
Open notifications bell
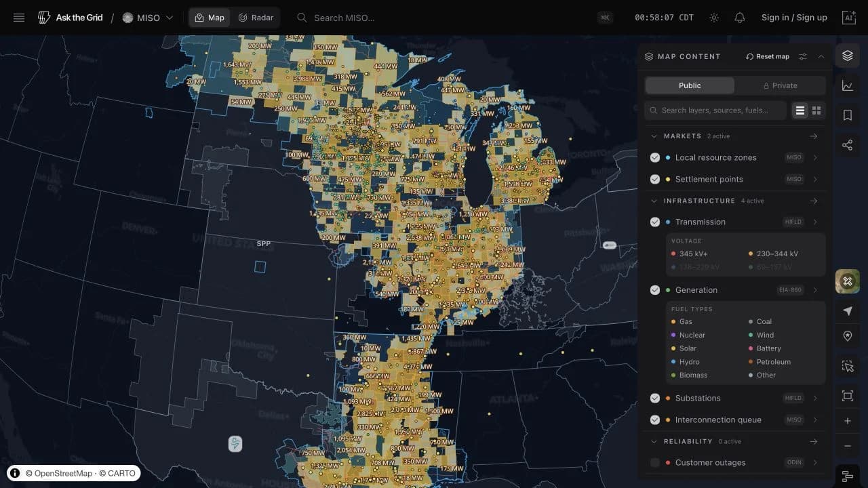(x=740, y=18)
